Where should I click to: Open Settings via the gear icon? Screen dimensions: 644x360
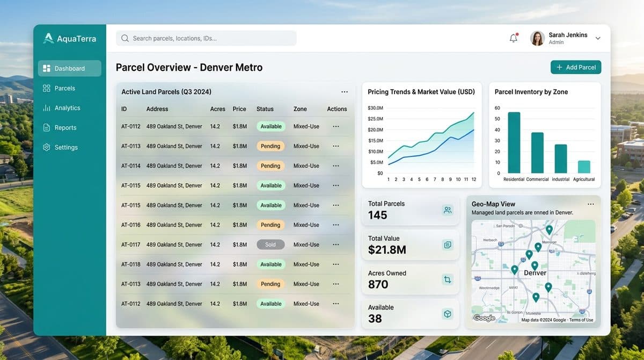(x=47, y=147)
